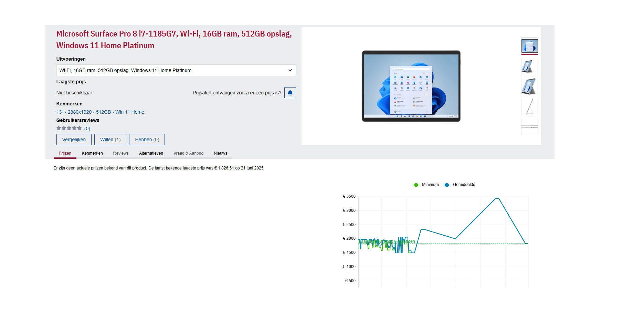This screenshot has width=644, height=309.
Task: Open the Reviews tab
Action: pos(121,153)
